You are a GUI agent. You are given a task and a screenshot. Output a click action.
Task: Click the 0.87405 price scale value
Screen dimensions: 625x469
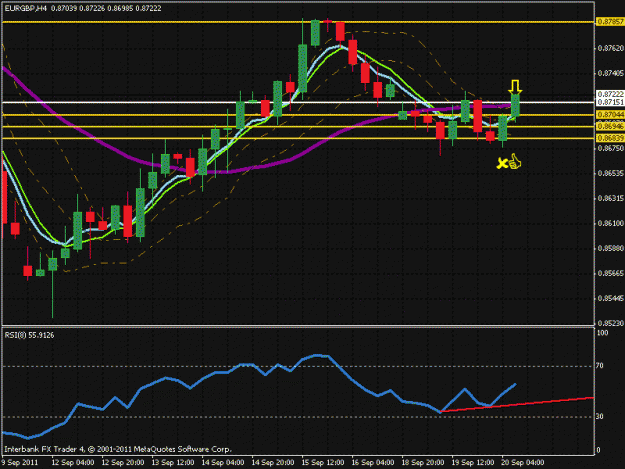[x=611, y=73]
